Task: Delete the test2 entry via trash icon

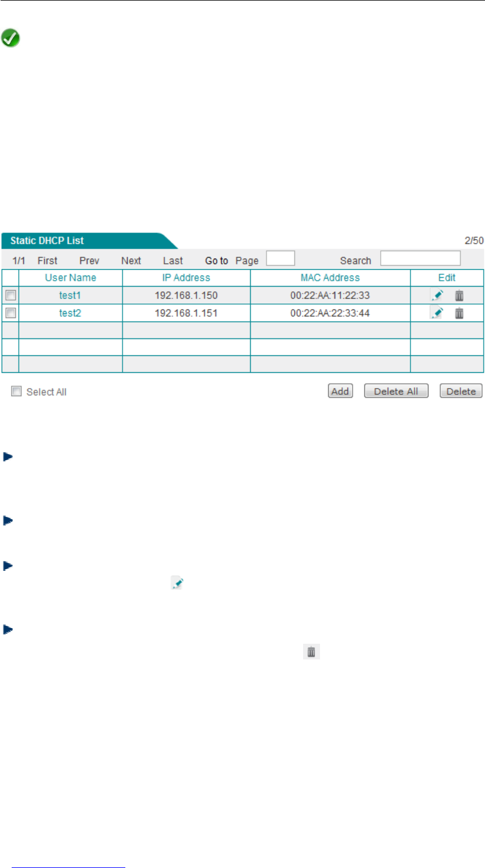Action: click(x=459, y=313)
